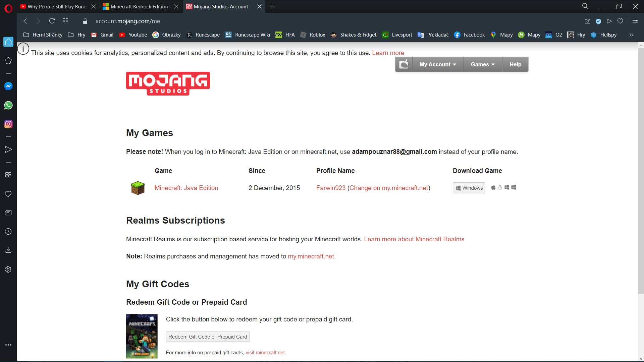Open my.minecraft.net link in Realms note
The height and width of the screenshot is (362, 644).
[311, 256]
